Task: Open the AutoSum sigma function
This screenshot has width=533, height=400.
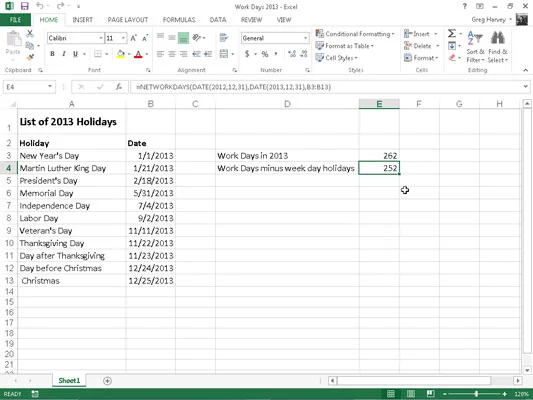Action: (452, 34)
